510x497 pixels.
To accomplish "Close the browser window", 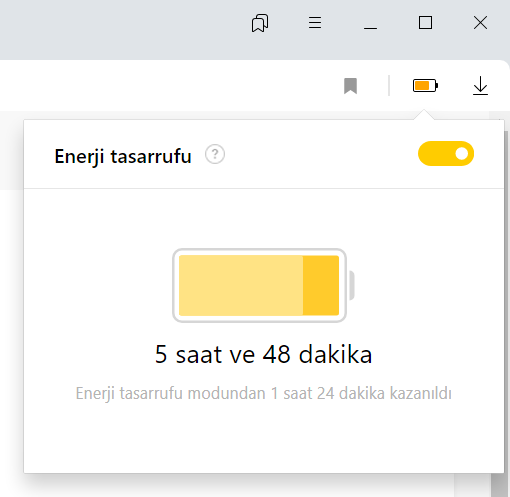I will click(x=480, y=23).
